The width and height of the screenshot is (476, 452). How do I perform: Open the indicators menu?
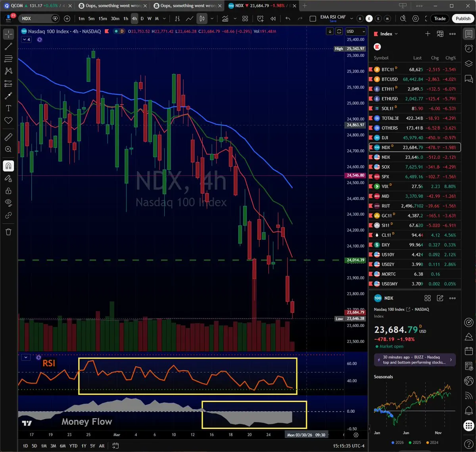tap(225, 19)
